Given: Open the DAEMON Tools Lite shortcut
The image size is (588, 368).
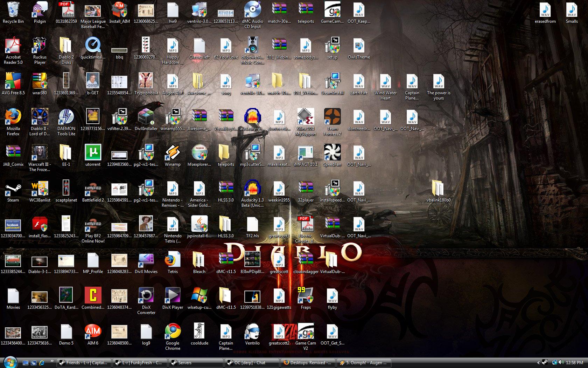Looking at the screenshot, I should [66, 117].
